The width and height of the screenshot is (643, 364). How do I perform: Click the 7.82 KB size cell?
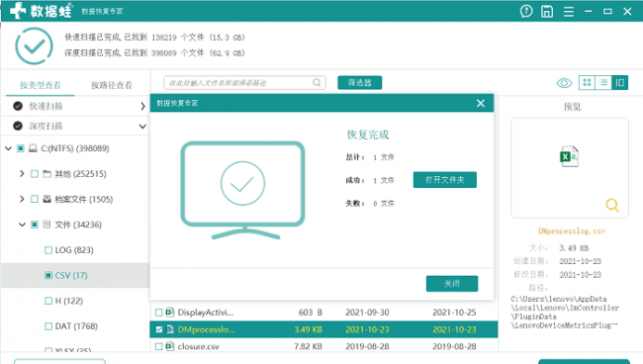pos(308,346)
